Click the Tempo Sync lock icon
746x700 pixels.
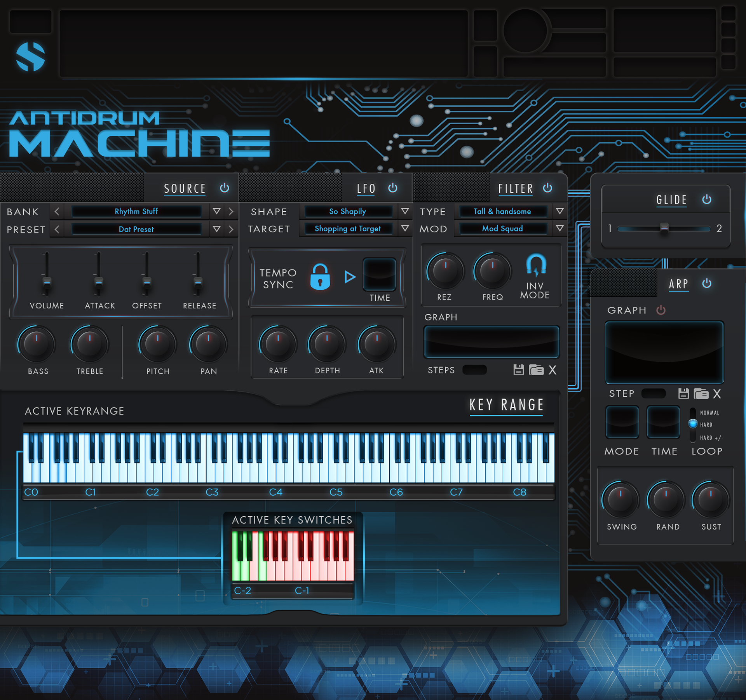pyautogui.click(x=320, y=277)
